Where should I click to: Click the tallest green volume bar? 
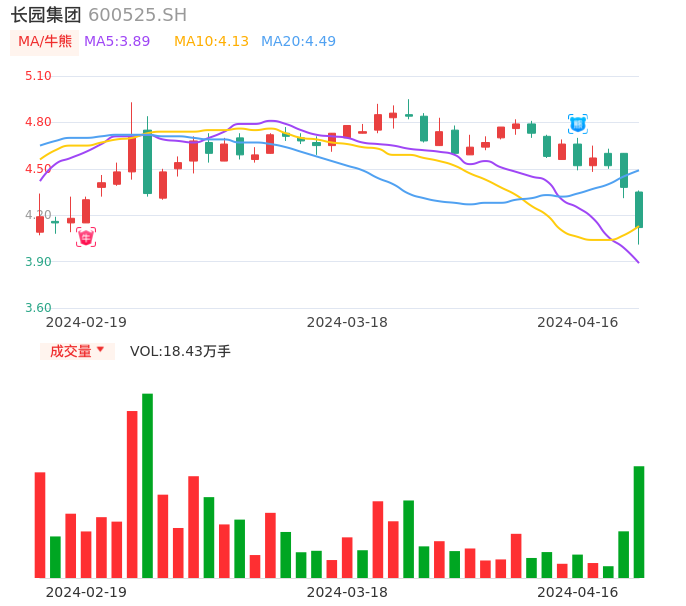pyautogui.click(x=147, y=485)
